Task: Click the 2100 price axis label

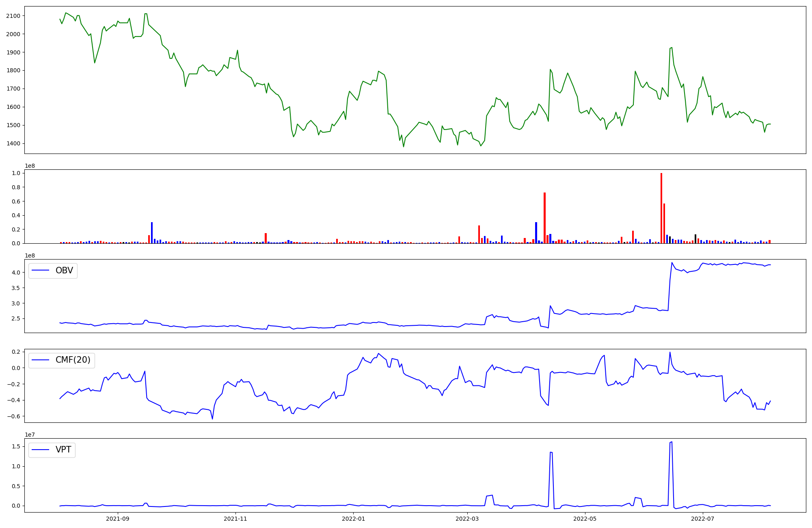Action: pos(13,16)
